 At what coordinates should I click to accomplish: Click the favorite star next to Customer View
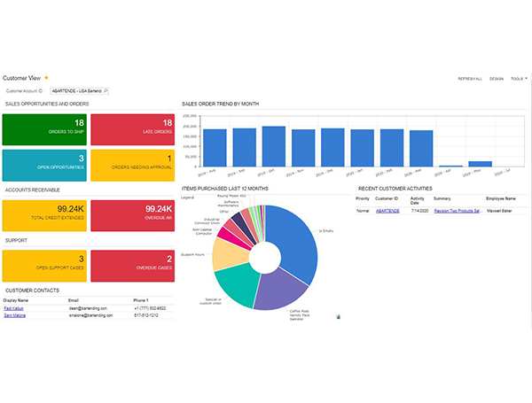[46, 78]
